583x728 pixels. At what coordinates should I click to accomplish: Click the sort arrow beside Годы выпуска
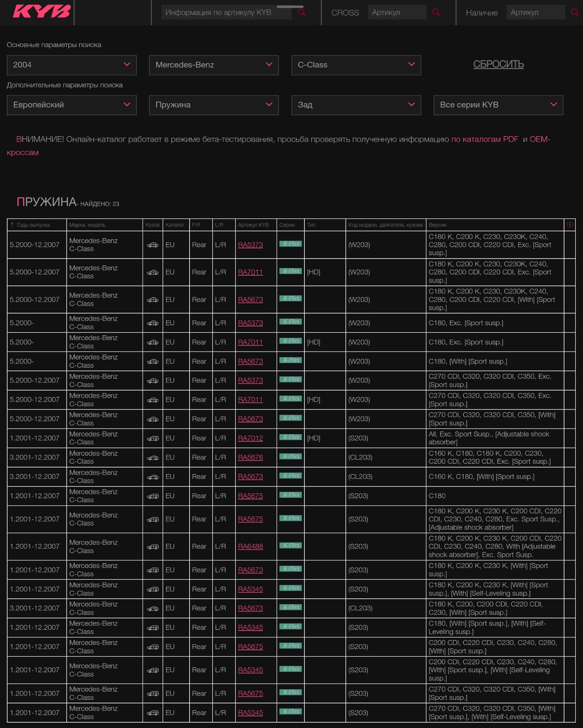tap(12, 225)
